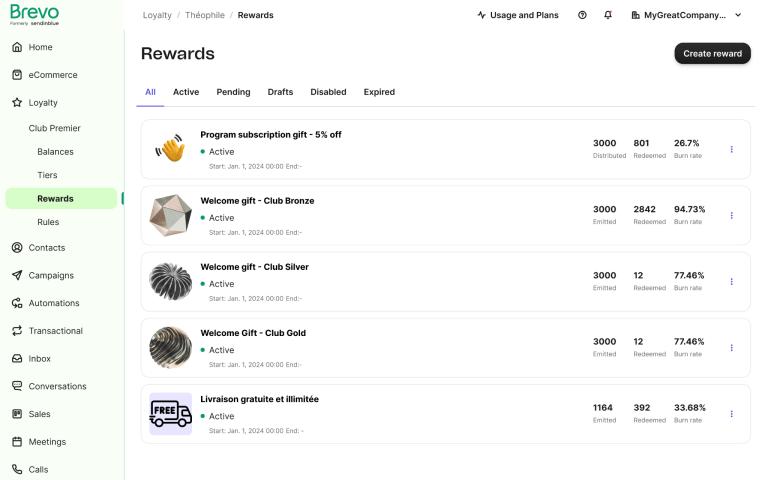
Task: Open the Meetings calendar icon
Action: 17,442
